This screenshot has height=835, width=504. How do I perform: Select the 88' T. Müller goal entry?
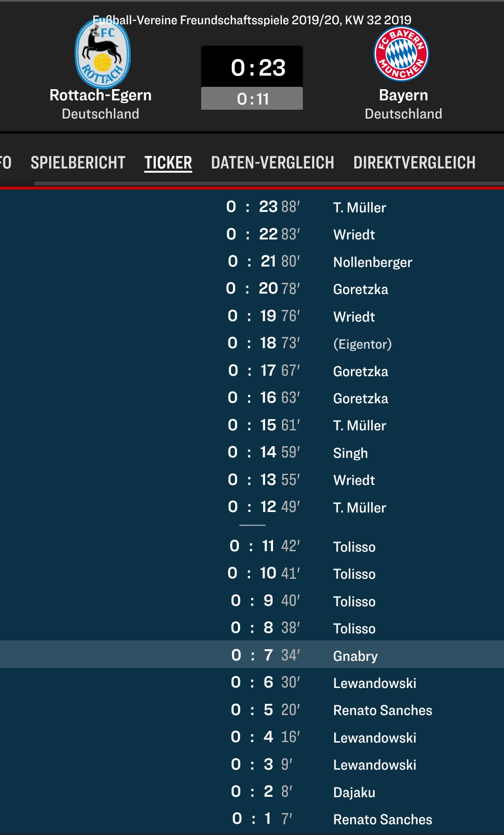[x=252, y=207]
